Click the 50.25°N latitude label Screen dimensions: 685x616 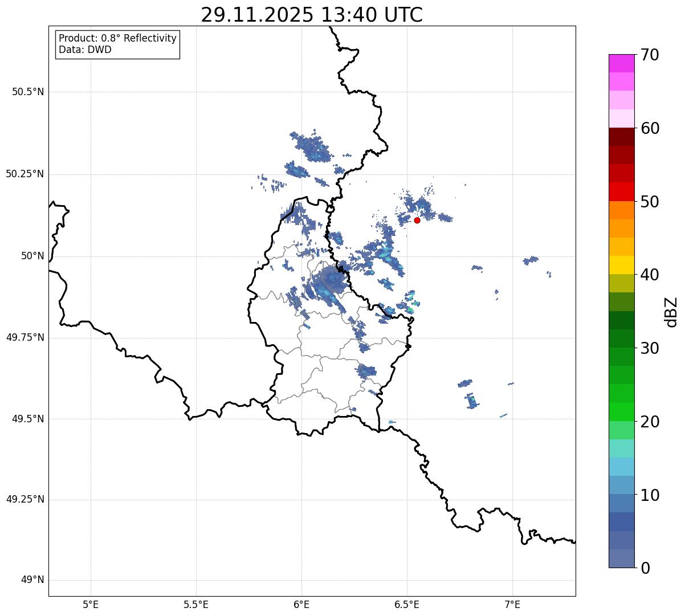(25, 174)
